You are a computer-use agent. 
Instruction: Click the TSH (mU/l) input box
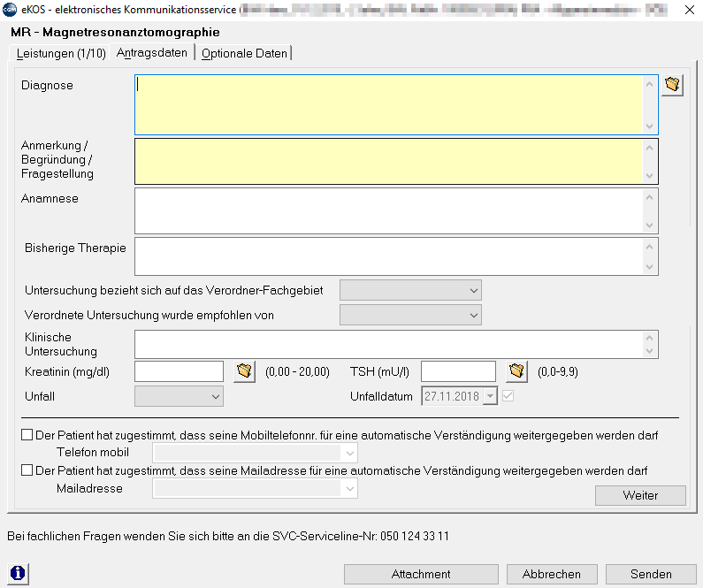point(458,371)
